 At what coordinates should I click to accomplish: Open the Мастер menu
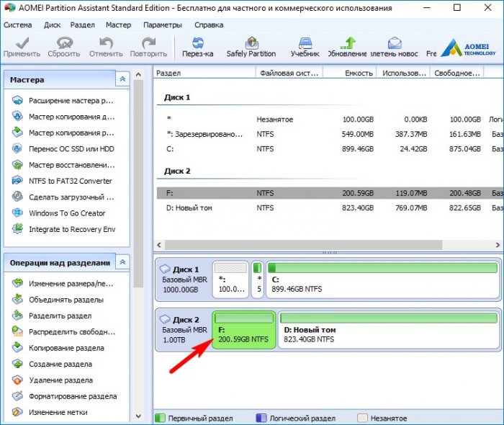pyautogui.click(x=119, y=25)
